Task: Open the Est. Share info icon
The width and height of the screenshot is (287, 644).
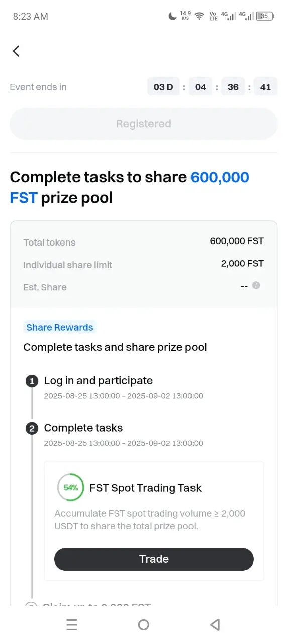Action: [256, 285]
